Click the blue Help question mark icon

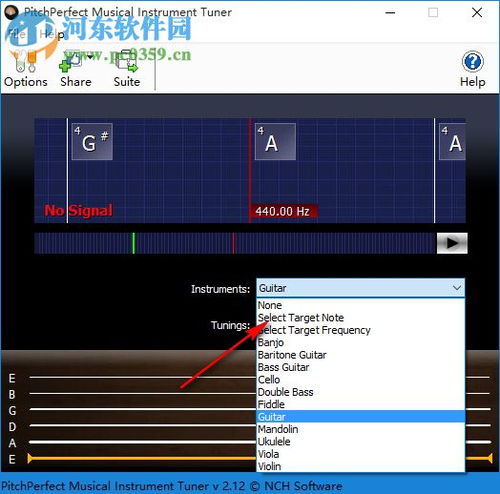[472, 62]
